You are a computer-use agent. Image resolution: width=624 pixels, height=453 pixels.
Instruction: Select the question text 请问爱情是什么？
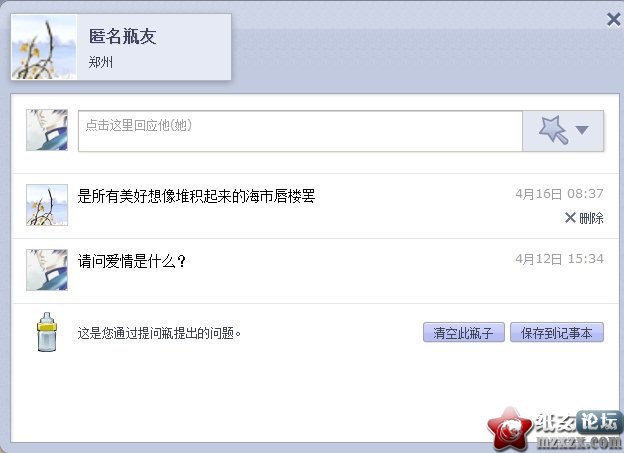pyautogui.click(x=132, y=261)
